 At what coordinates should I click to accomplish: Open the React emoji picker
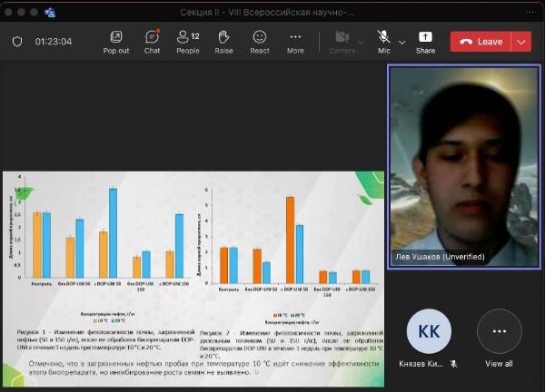click(260, 41)
